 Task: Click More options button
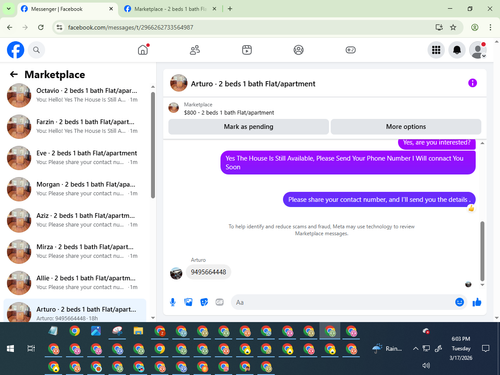(406, 127)
